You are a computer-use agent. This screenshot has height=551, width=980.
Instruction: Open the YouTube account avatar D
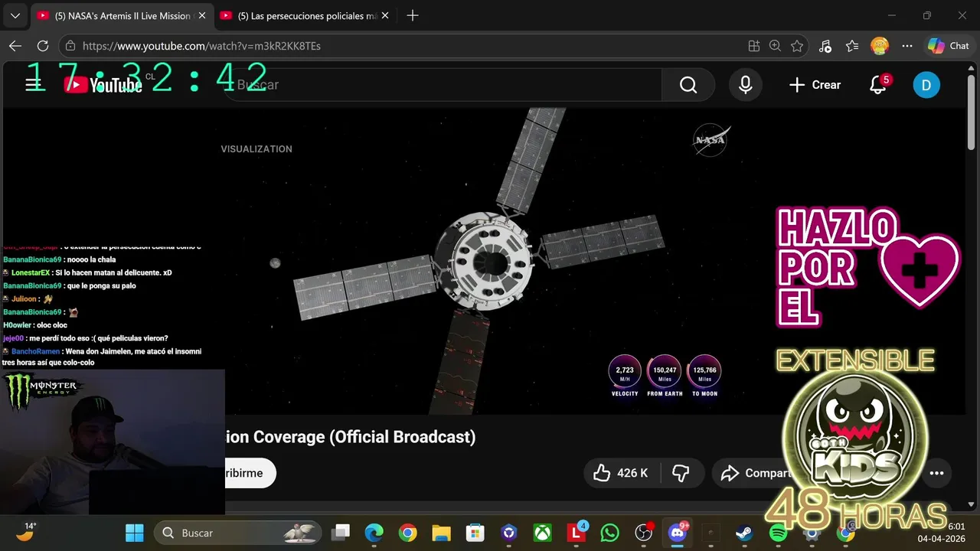tap(926, 85)
